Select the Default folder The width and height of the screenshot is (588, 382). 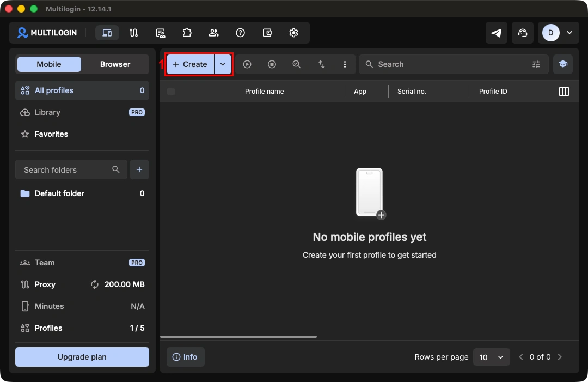pos(82,193)
